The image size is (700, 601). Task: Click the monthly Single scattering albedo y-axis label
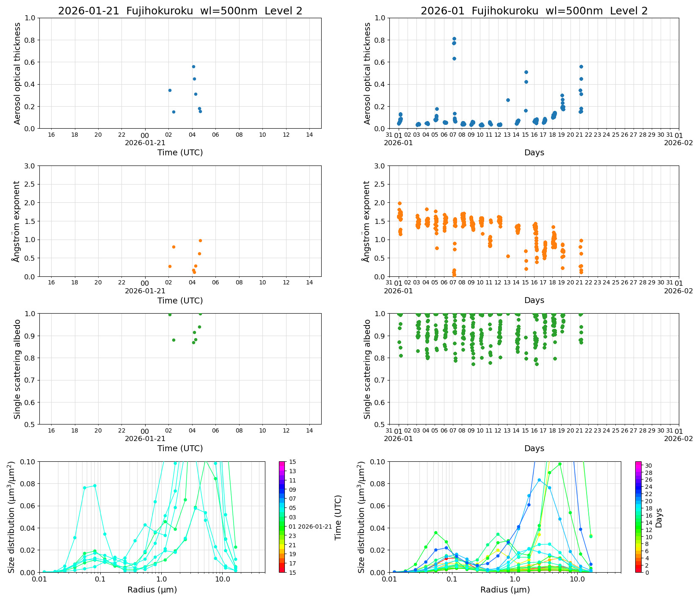pos(367,369)
